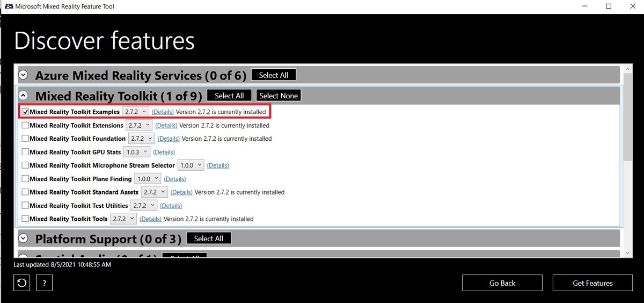Open GPU Stats 1.0.3 version dropdown
The image size is (644, 303).
click(137, 152)
